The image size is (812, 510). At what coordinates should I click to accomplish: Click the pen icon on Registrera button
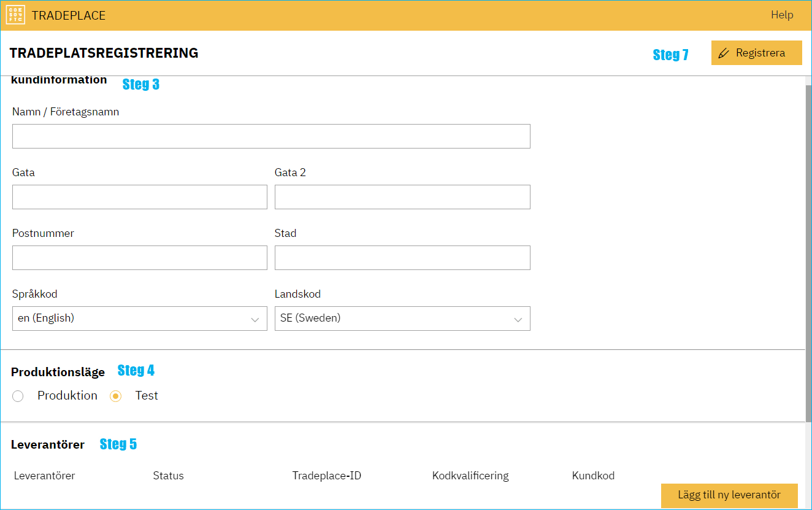click(x=724, y=53)
